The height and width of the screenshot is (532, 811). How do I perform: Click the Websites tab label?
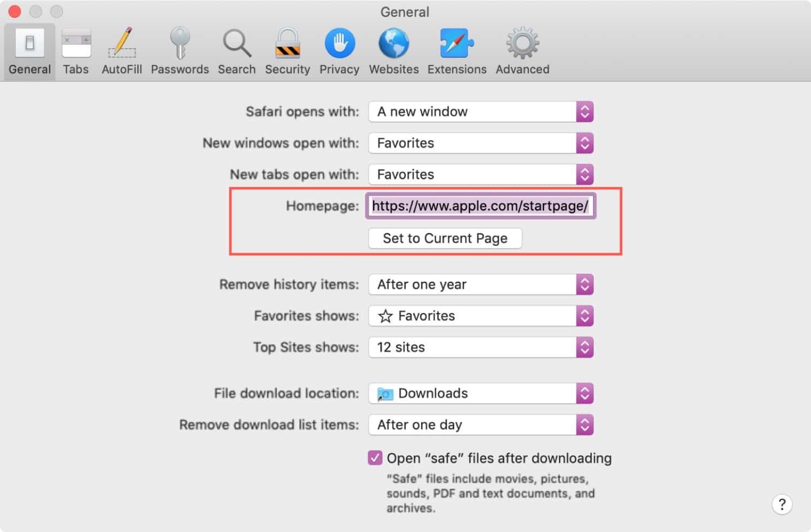pyautogui.click(x=394, y=69)
